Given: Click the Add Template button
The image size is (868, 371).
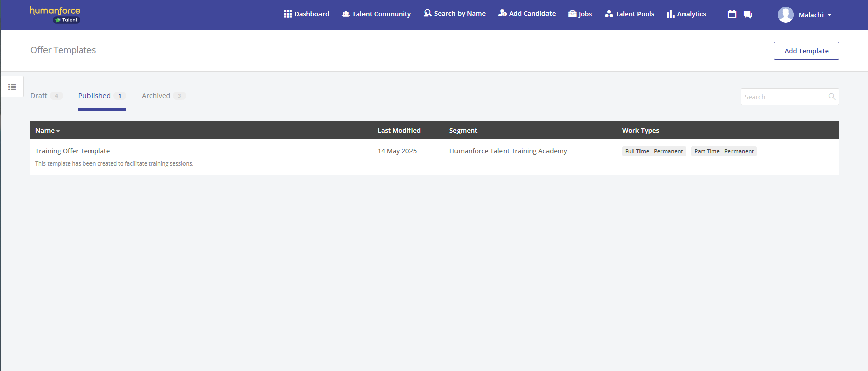Looking at the screenshot, I should 806,51.
